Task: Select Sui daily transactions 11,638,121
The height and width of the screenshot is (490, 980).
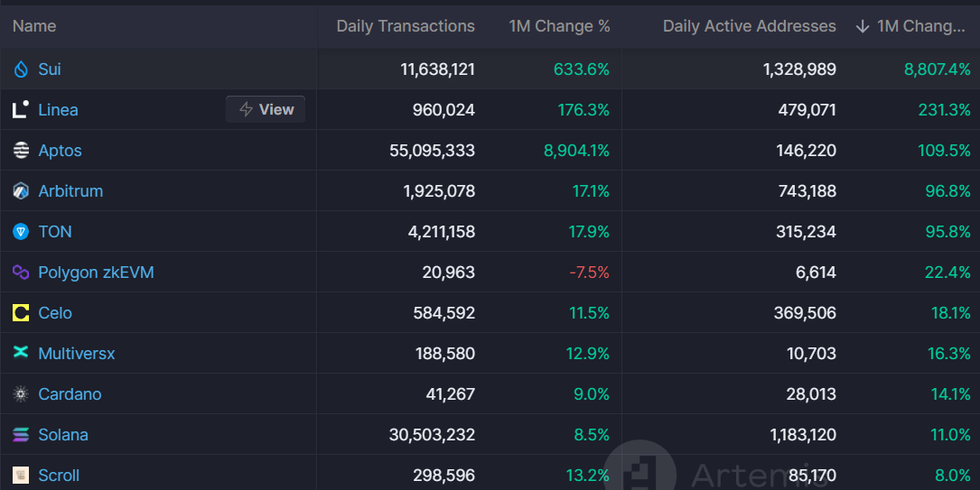Action: click(437, 69)
